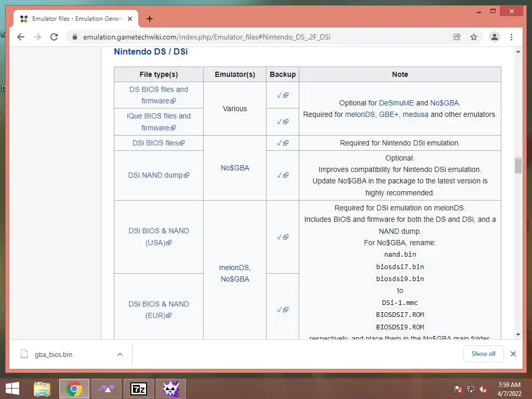Open 7-Zip from the taskbar
Viewport: 532px width, 399px height.
point(139,389)
